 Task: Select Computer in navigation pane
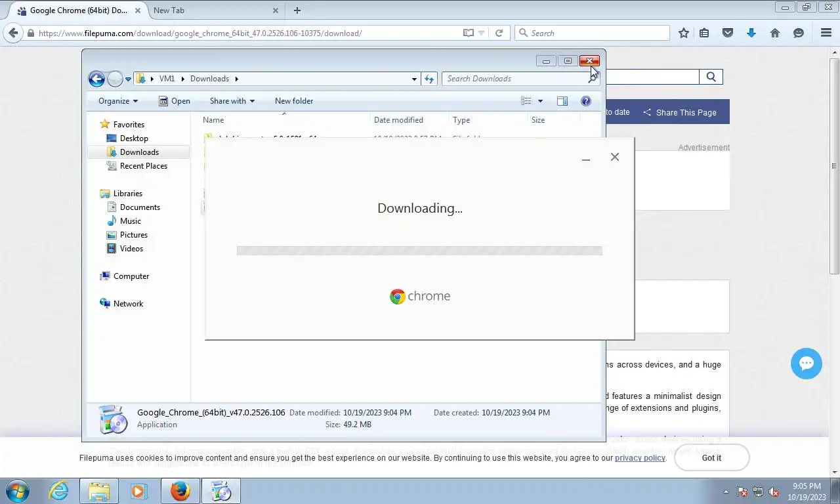[x=131, y=276]
